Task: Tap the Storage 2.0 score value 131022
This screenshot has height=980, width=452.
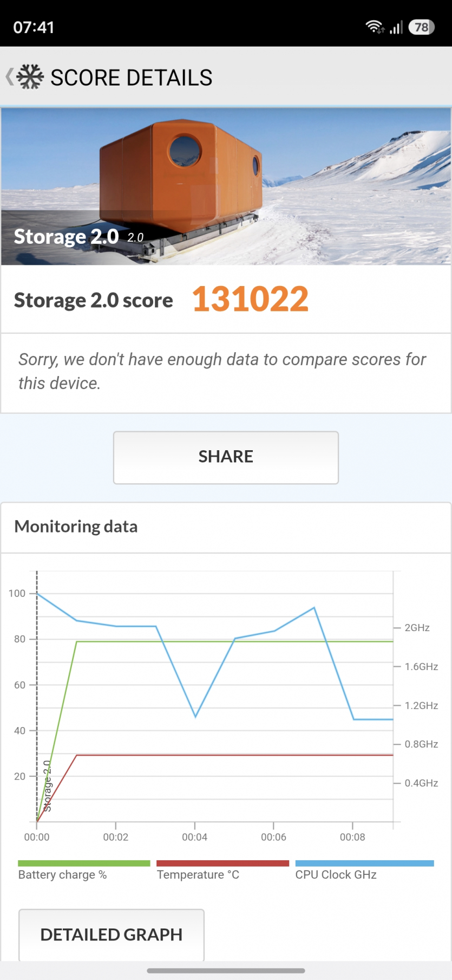Action: tap(250, 299)
